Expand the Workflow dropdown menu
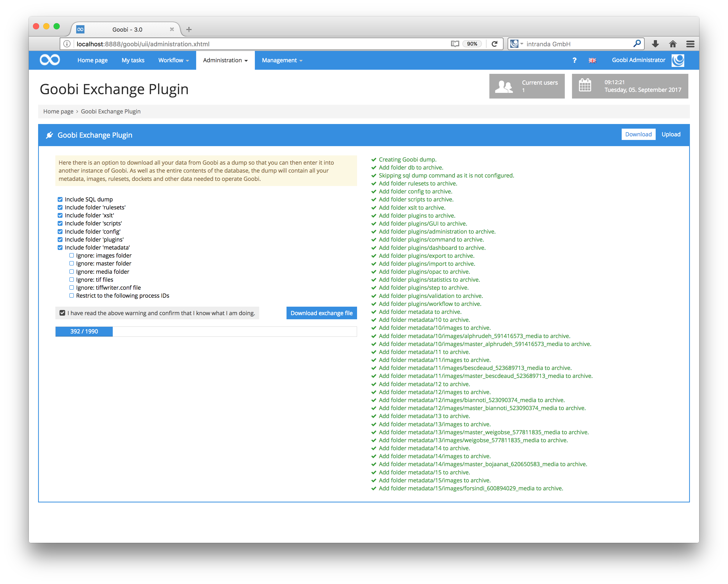728x584 pixels. point(174,60)
